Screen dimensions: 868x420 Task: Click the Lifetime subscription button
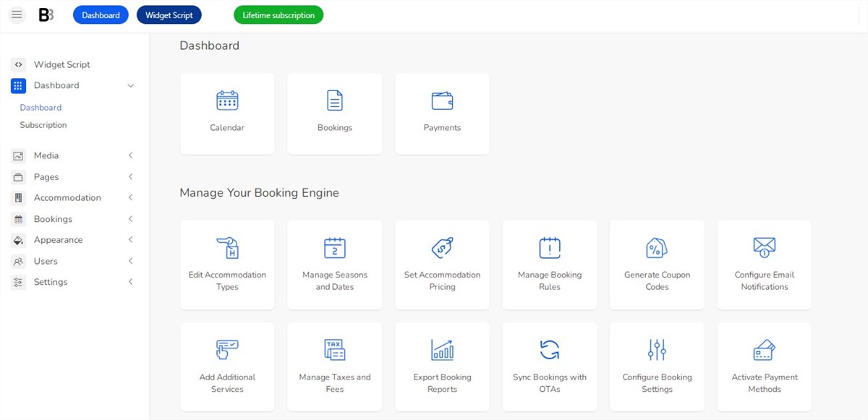pos(278,14)
